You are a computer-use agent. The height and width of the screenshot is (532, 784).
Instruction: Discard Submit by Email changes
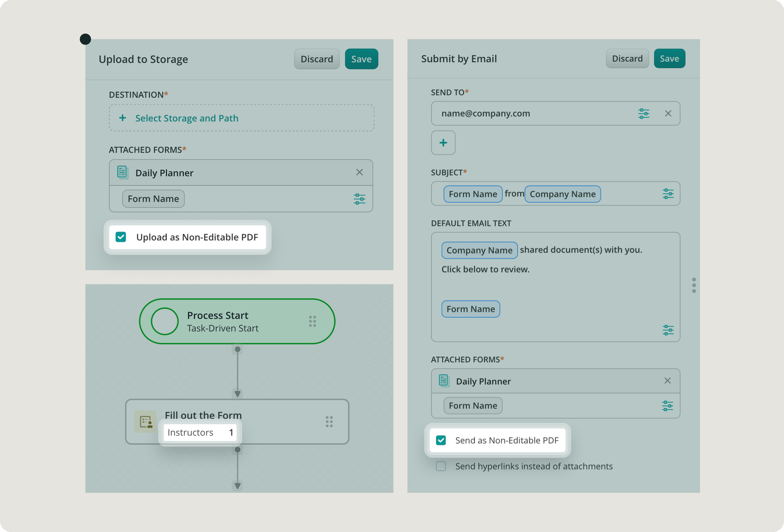pyautogui.click(x=627, y=59)
